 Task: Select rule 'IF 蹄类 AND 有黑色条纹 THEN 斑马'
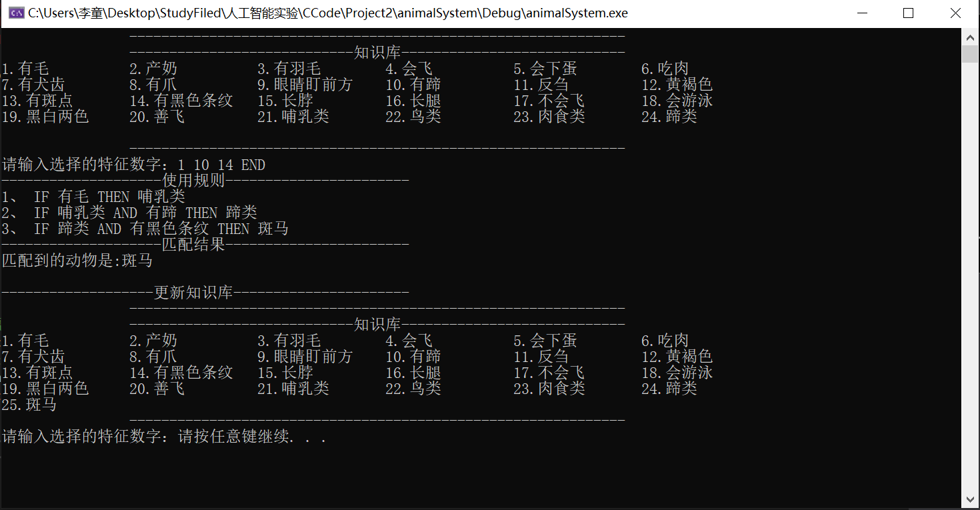pos(161,229)
